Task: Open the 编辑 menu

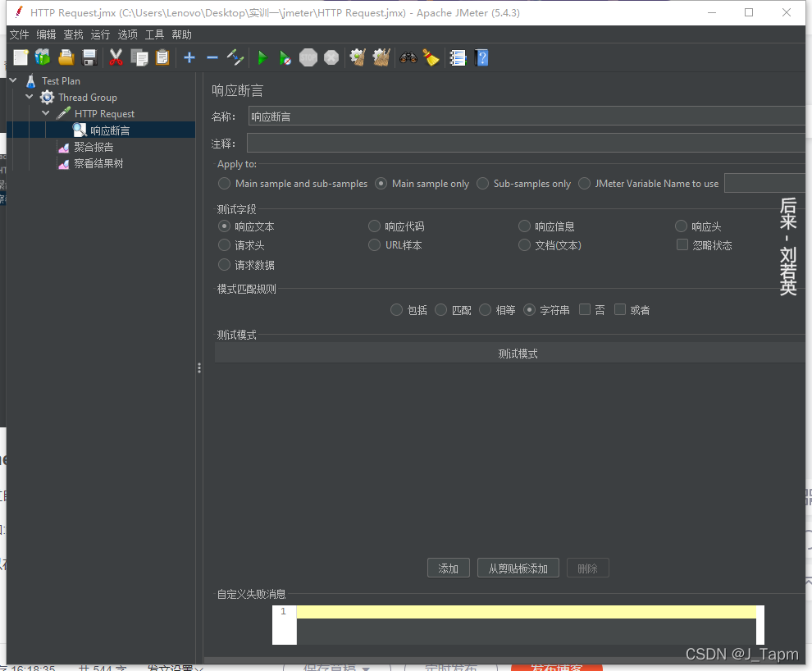Action: [x=46, y=34]
